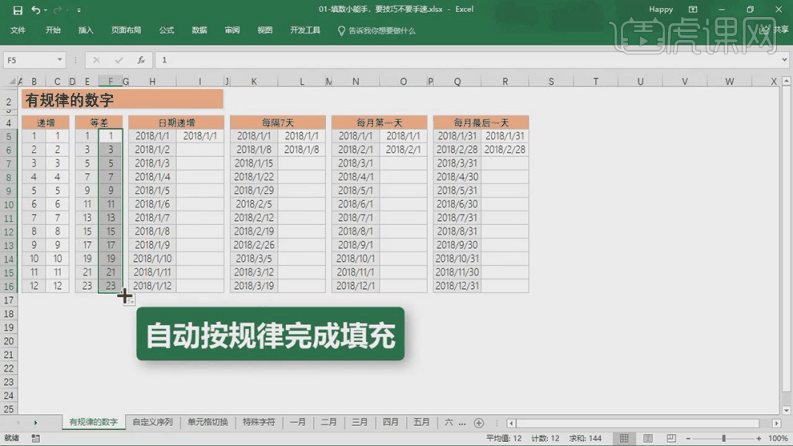The width and height of the screenshot is (793, 446).
Task: Open the 开发工具 ribbon tab
Action: coord(305,30)
